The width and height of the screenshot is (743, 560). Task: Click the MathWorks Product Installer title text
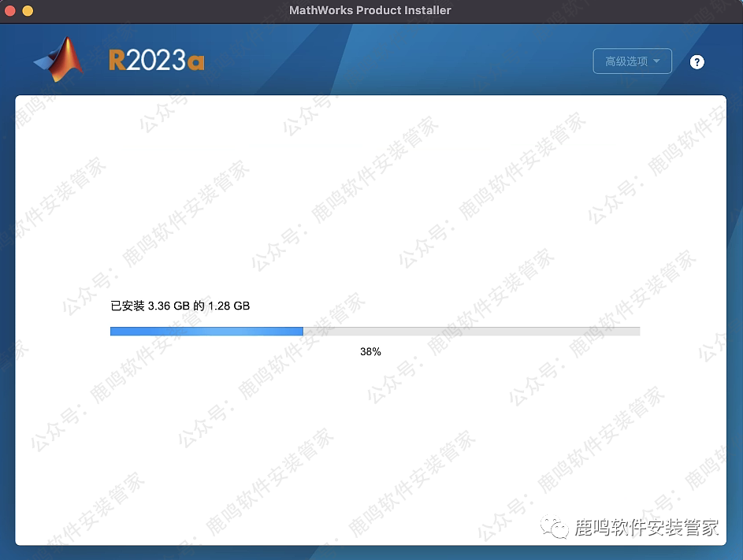pyautogui.click(x=370, y=10)
